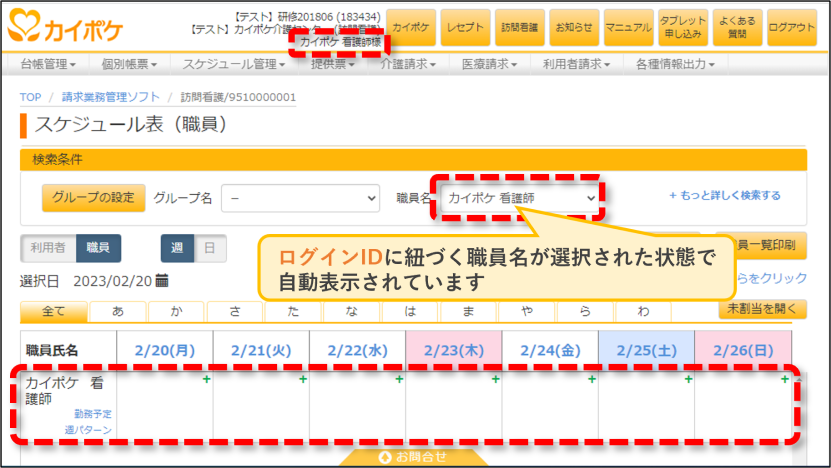Open the 台帳管理 menu
The width and height of the screenshot is (831, 468).
point(48,64)
